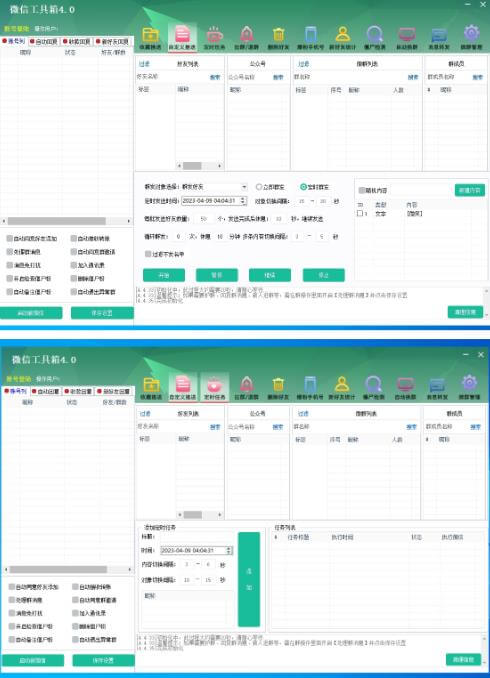This screenshot has height=678, width=490.
Task: Enable 加入通讯录 checkbox, upper window
Action: click(74, 265)
